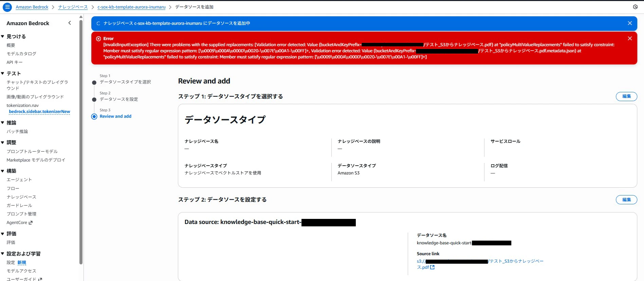Collapse the 設定および学習 section
This screenshot has width=644, height=281.
coord(3,254)
